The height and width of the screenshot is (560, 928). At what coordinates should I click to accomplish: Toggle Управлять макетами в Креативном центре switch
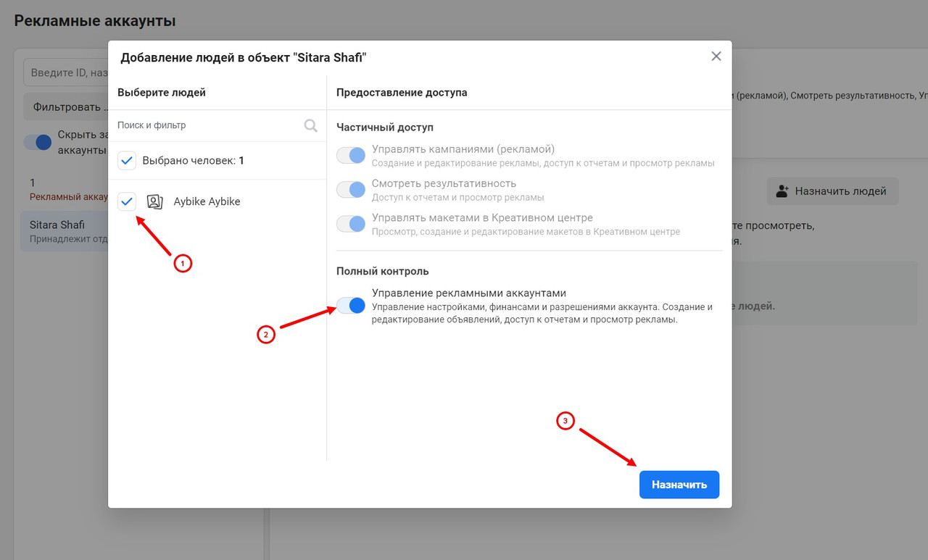coord(351,223)
